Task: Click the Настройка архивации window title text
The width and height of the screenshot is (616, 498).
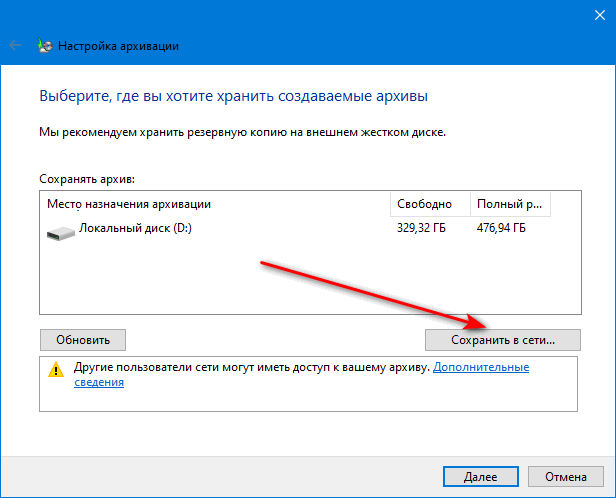Action: (x=119, y=45)
